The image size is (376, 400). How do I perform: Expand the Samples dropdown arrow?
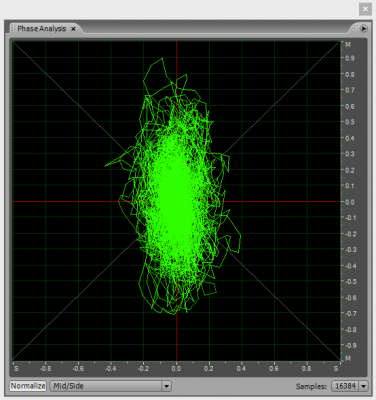tap(363, 386)
